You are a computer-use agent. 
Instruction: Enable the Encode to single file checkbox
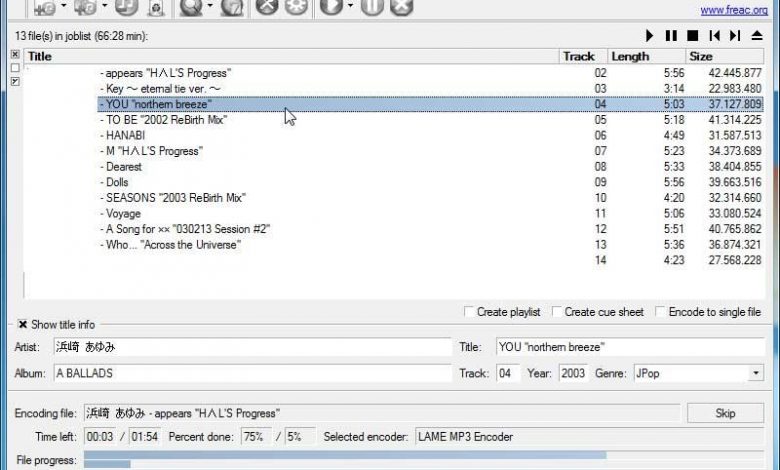660,312
